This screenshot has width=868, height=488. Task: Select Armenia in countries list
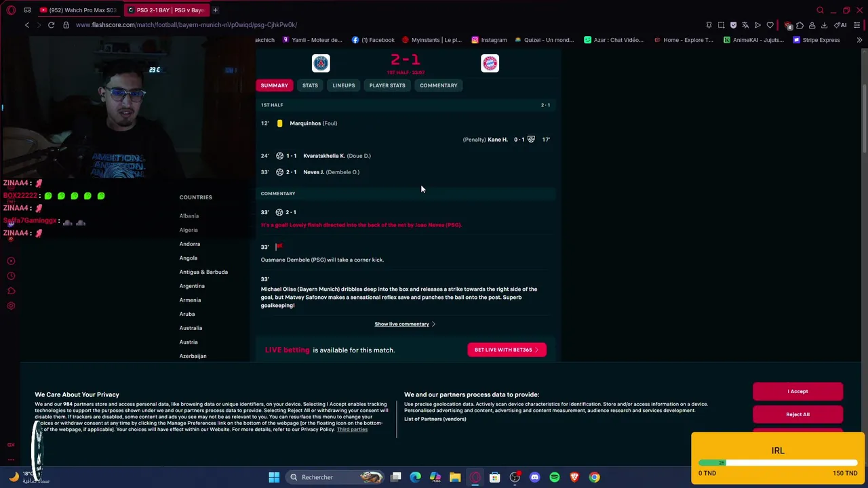pyautogui.click(x=190, y=300)
